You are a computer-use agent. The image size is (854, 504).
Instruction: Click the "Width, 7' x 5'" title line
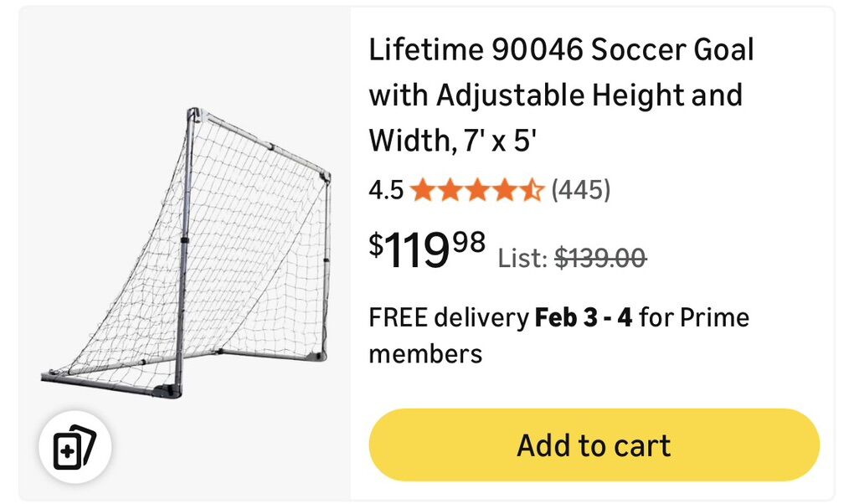tap(452, 141)
